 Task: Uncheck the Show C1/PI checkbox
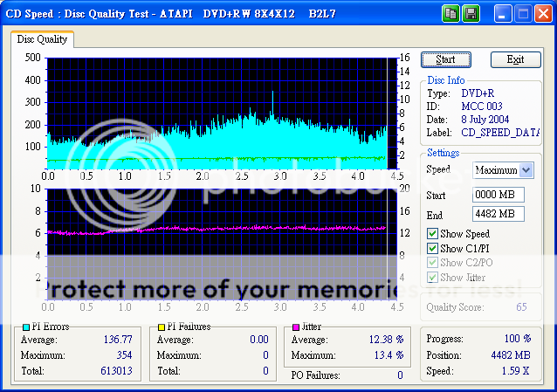(x=433, y=249)
